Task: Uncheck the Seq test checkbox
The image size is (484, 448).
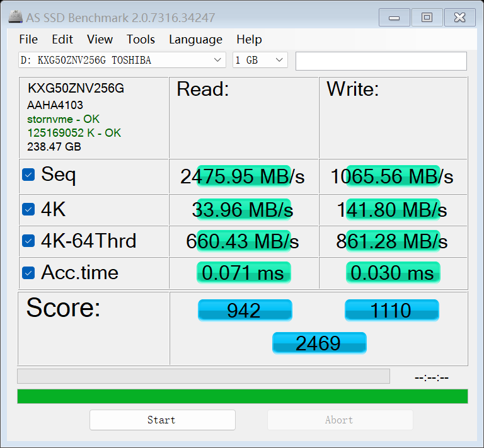Action: point(28,175)
